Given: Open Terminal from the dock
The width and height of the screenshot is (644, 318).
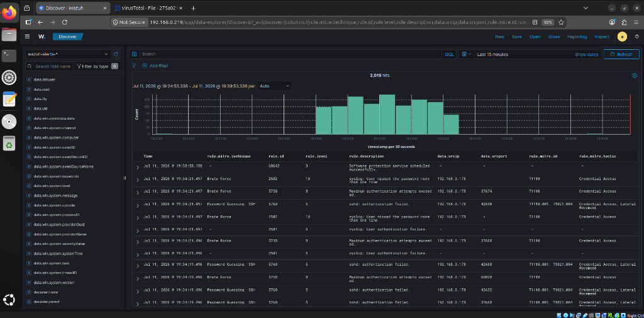Looking at the screenshot, I should point(9,55).
